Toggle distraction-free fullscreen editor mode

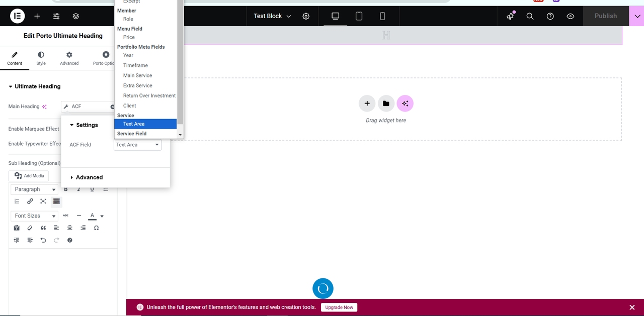click(43, 201)
